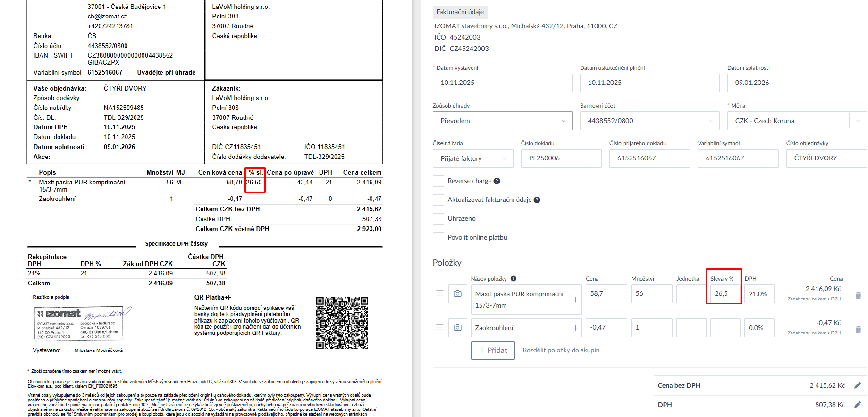The width and height of the screenshot is (868, 417).
Task: Click Rozdělit položky do skupin link
Action: point(561,350)
